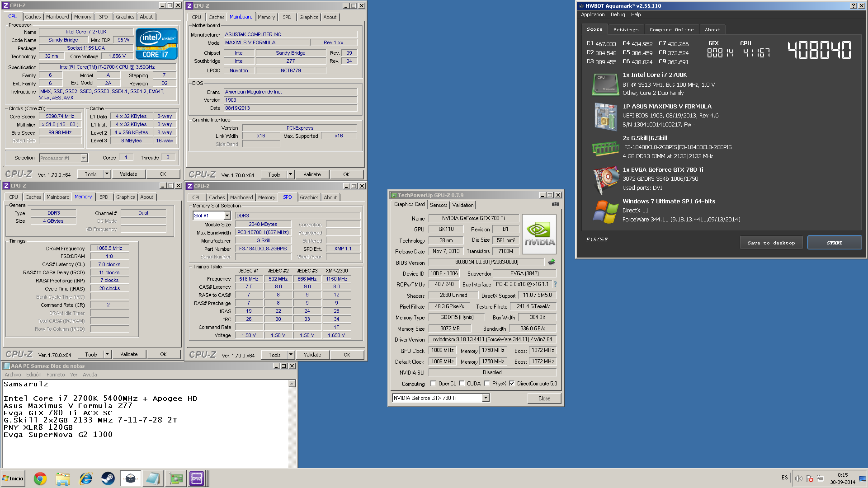Expand Tools arrow in CPU tab window
868x488 pixels.
(107, 174)
